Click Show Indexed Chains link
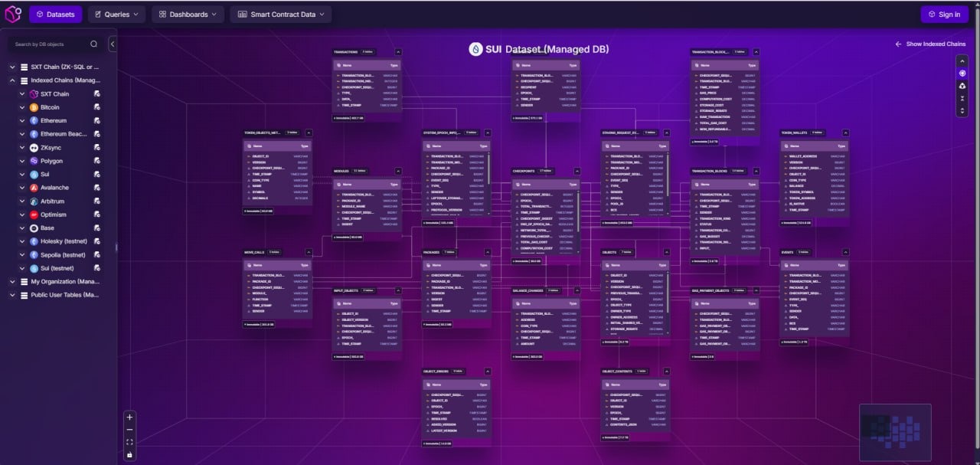This screenshot has height=465, width=980. 930,44
